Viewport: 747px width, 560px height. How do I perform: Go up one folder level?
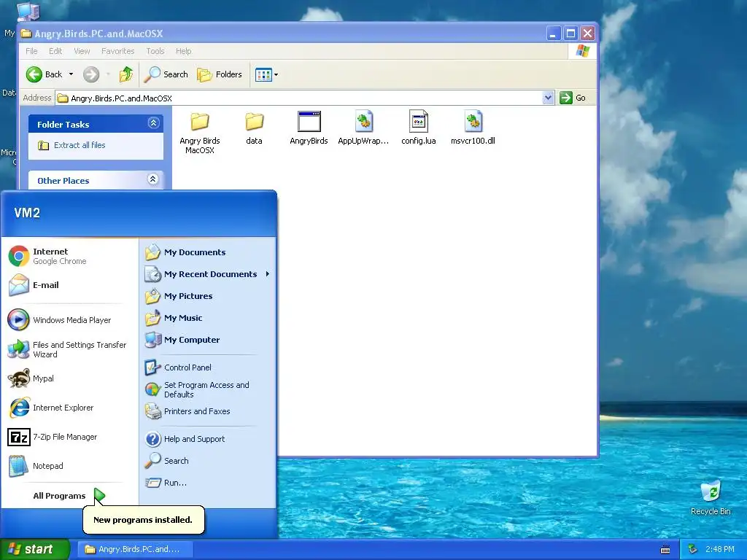tap(125, 74)
